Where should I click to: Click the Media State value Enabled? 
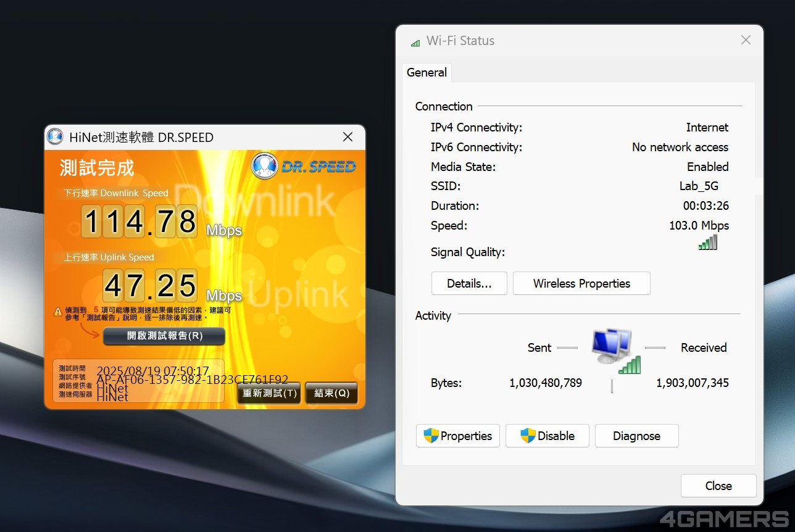pyautogui.click(x=708, y=167)
